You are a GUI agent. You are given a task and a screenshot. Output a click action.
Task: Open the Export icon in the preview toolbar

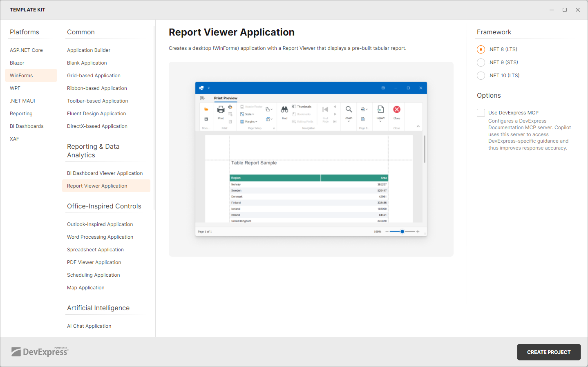pos(380,110)
